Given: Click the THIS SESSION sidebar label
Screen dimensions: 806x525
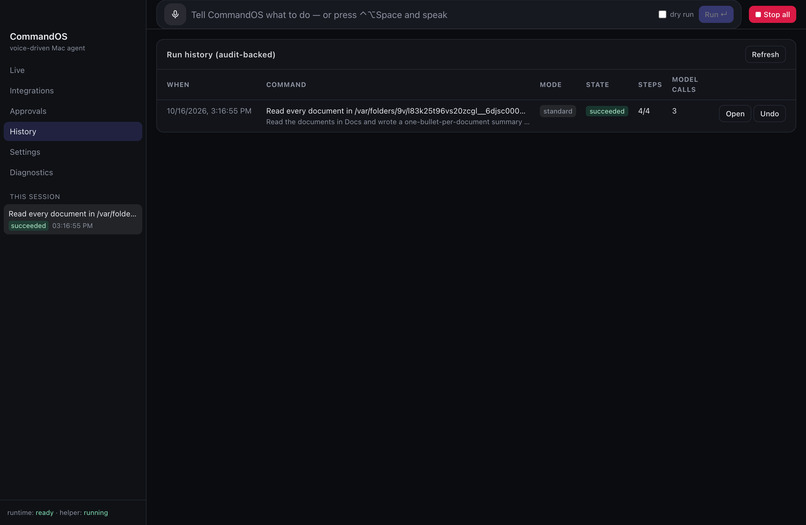Looking at the screenshot, I should [x=35, y=197].
